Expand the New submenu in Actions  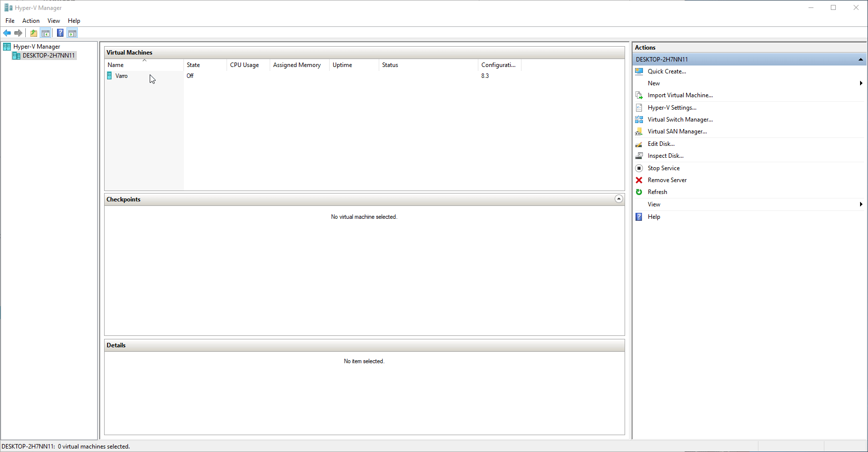(861, 83)
